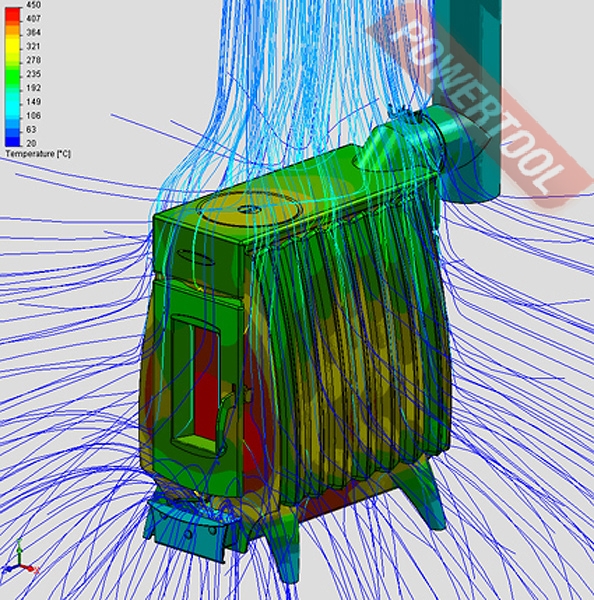Click the 20 minimum legend value
The width and height of the screenshot is (594, 600).
[32, 143]
